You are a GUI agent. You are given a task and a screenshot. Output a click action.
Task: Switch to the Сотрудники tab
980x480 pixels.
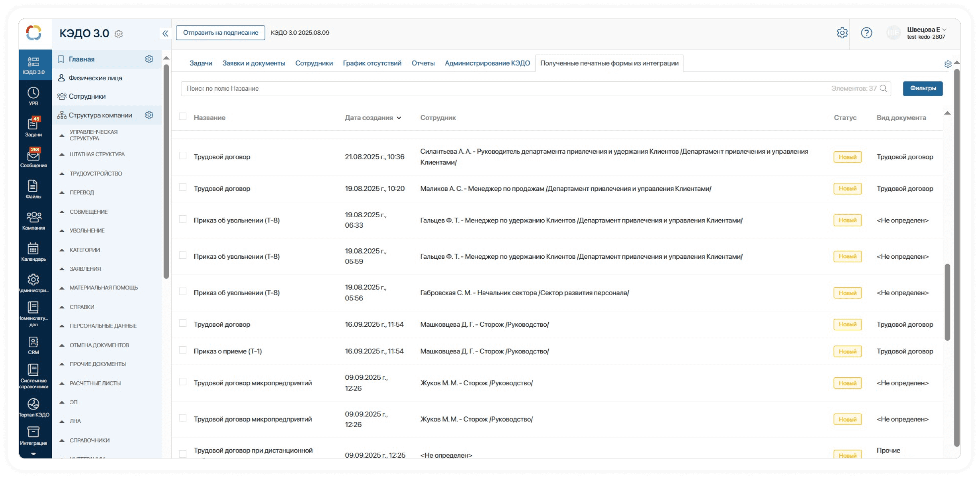[x=314, y=63]
